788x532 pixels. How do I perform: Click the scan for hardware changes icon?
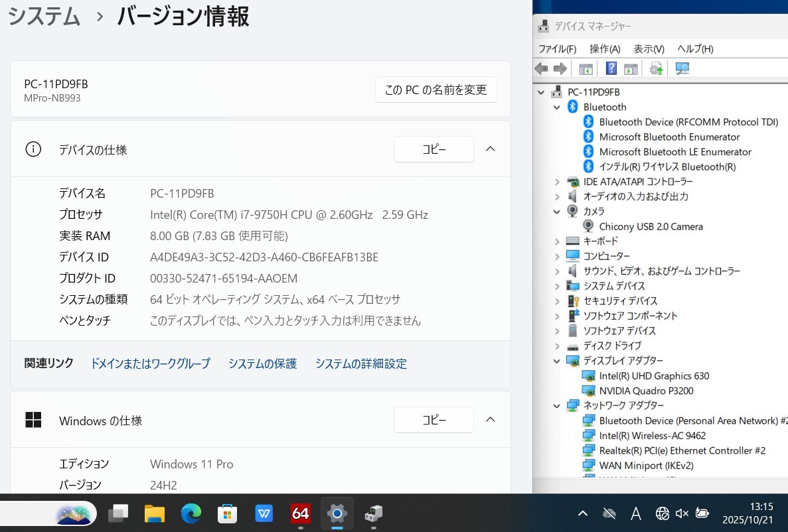click(682, 68)
